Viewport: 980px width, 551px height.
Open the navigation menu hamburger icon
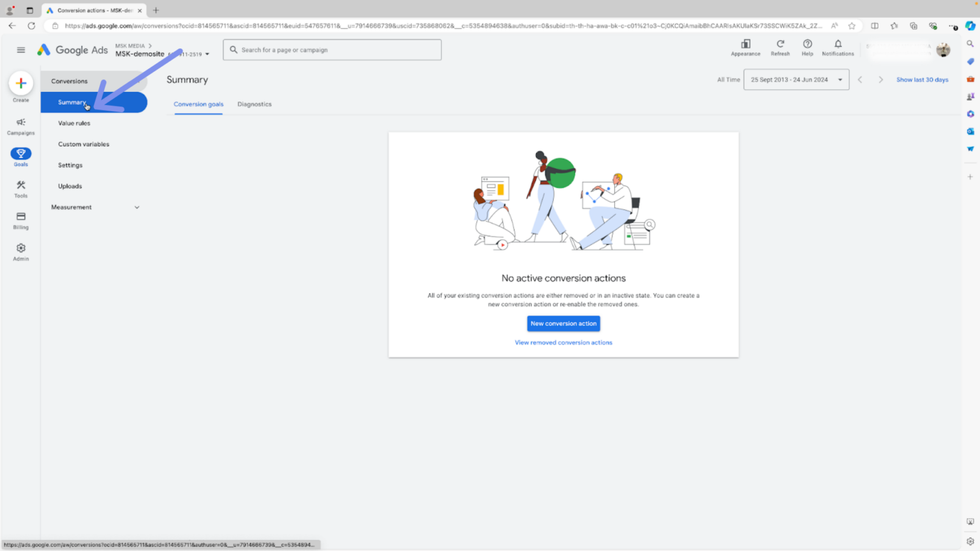tap(20, 49)
